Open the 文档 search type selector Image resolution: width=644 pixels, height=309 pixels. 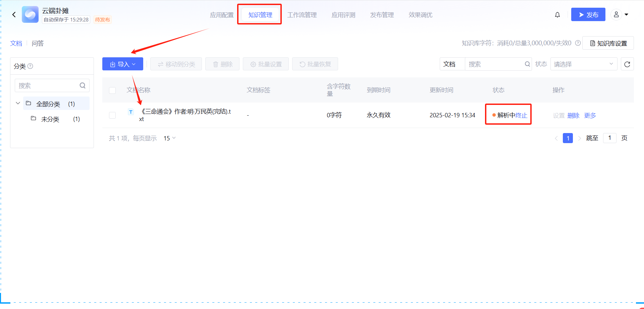coord(452,64)
